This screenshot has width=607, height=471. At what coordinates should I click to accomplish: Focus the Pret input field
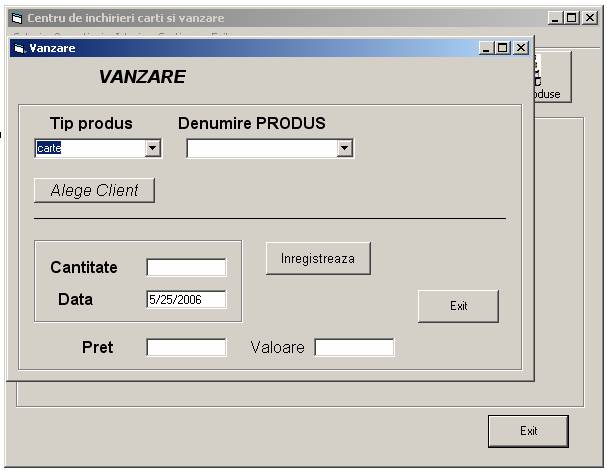(x=186, y=347)
